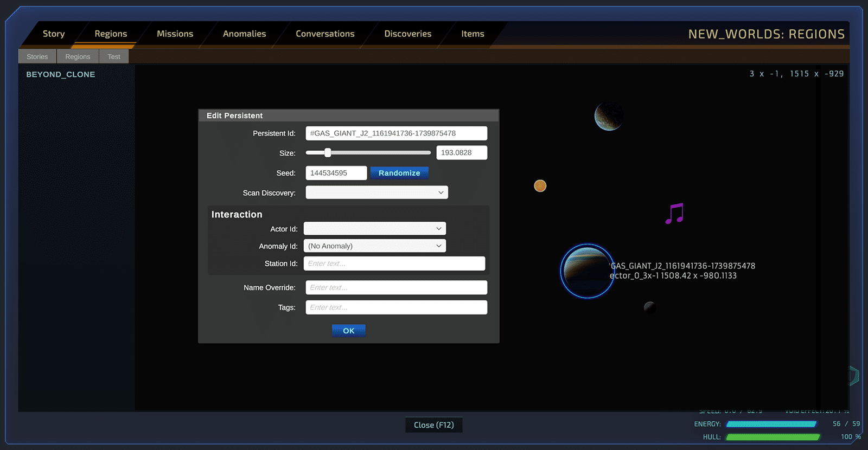Go to the Items tab
Screen dimensions: 868x450
coord(473,34)
